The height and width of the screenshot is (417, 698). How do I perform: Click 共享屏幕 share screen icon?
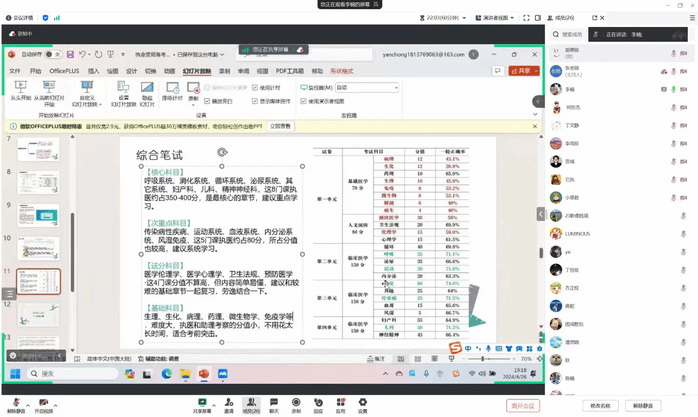tap(201, 405)
